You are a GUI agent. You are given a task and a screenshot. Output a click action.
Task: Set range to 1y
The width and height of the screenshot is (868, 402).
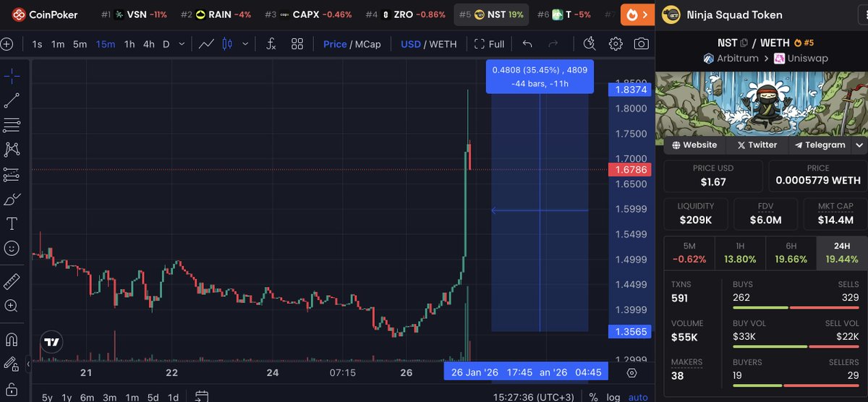(67, 397)
